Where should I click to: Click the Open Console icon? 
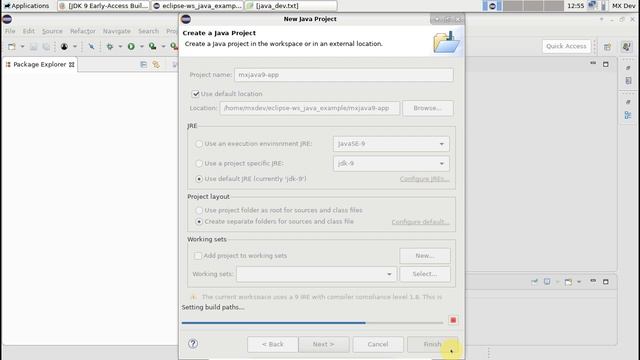[x=568, y=282]
